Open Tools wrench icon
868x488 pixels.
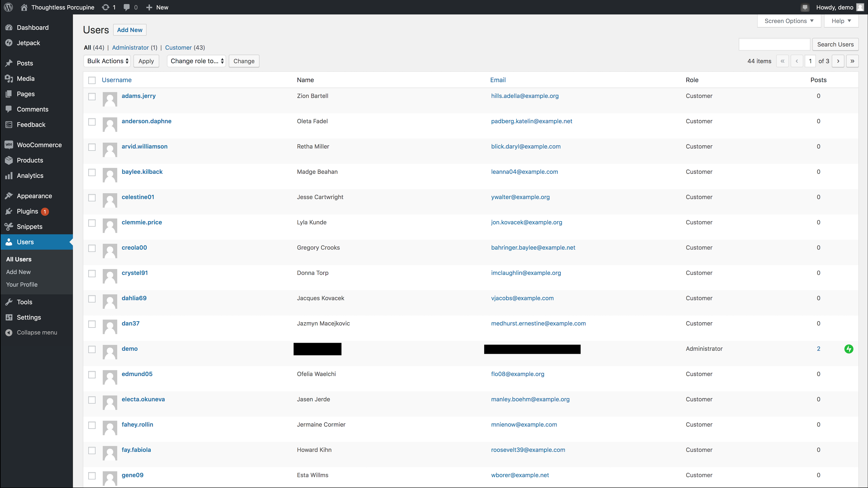point(9,302)
